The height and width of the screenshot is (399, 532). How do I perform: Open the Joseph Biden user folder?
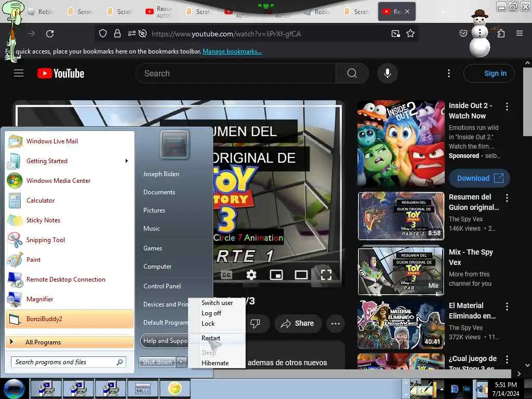[161, 174]
